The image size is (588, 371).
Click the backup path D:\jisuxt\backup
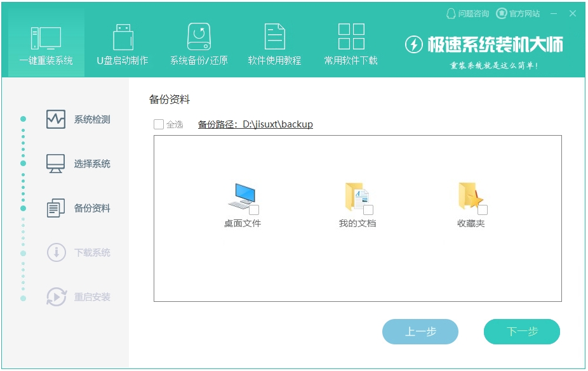click(x=277, y=124)
